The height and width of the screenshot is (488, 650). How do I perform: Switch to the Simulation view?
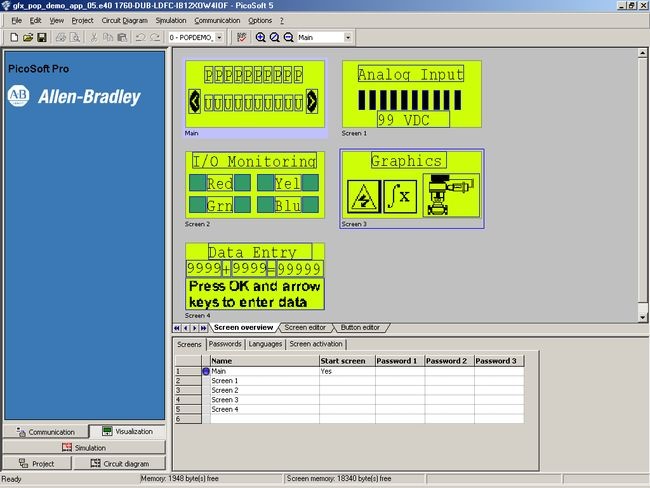83,448
